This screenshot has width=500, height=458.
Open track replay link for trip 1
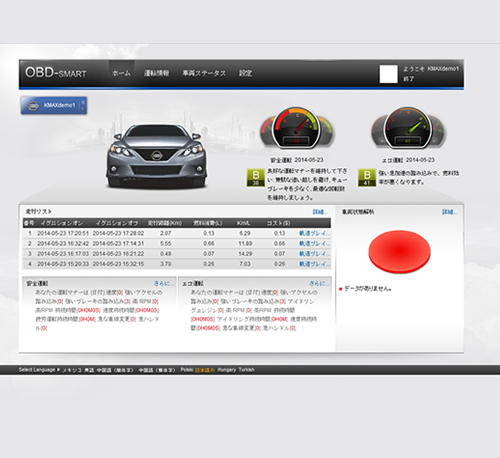click(x=314, y=233)
